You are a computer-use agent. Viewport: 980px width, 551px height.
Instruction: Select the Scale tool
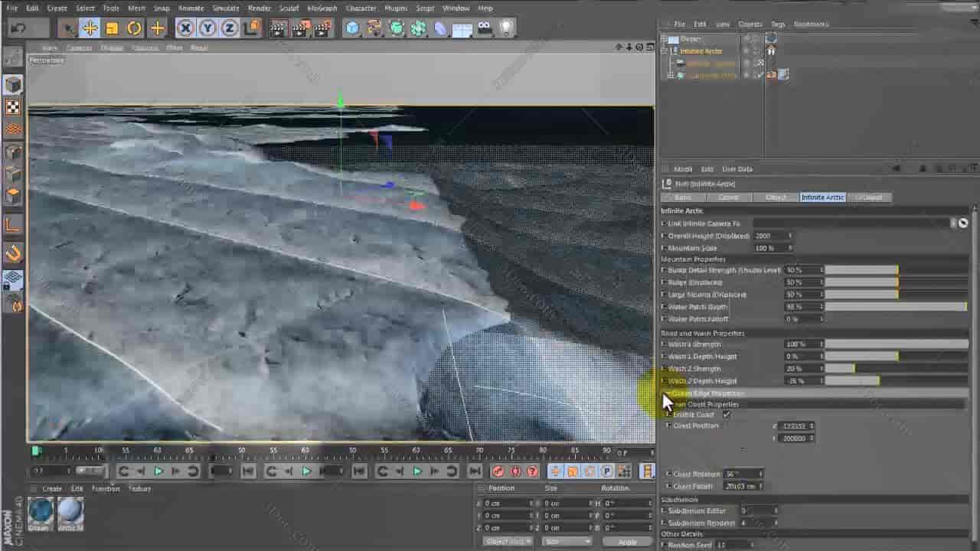111,28
